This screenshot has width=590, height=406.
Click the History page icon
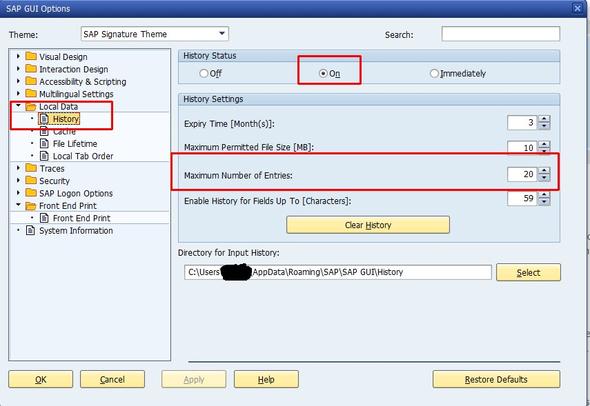coord(44,119)
